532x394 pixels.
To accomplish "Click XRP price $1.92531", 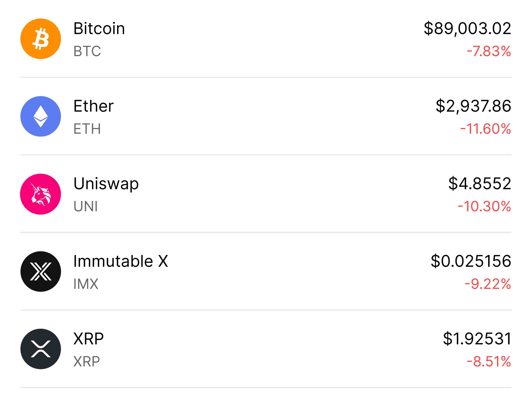I will click(477, 339).
